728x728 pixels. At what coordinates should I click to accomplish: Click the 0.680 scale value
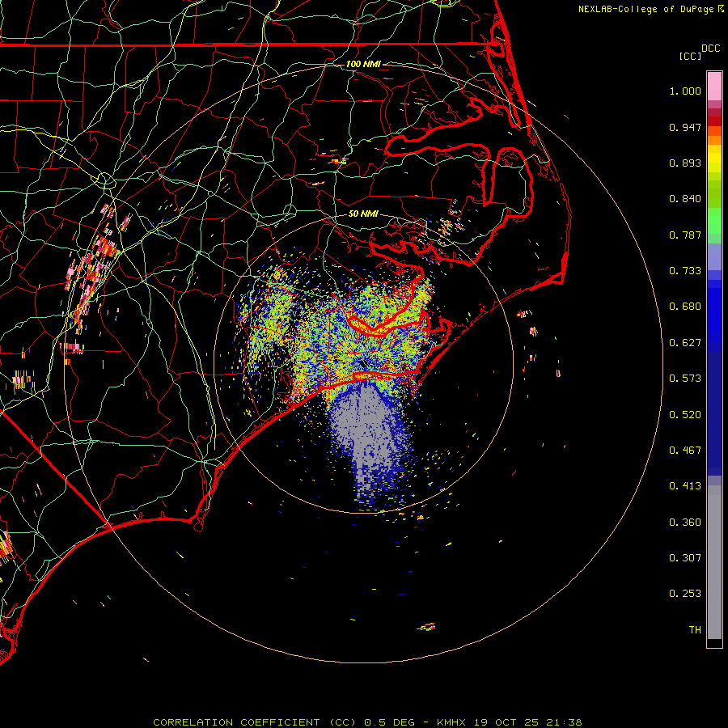[685, 307]
